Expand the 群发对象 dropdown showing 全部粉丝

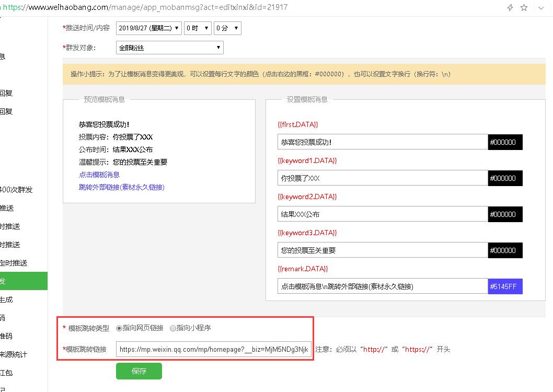(170, 48)
